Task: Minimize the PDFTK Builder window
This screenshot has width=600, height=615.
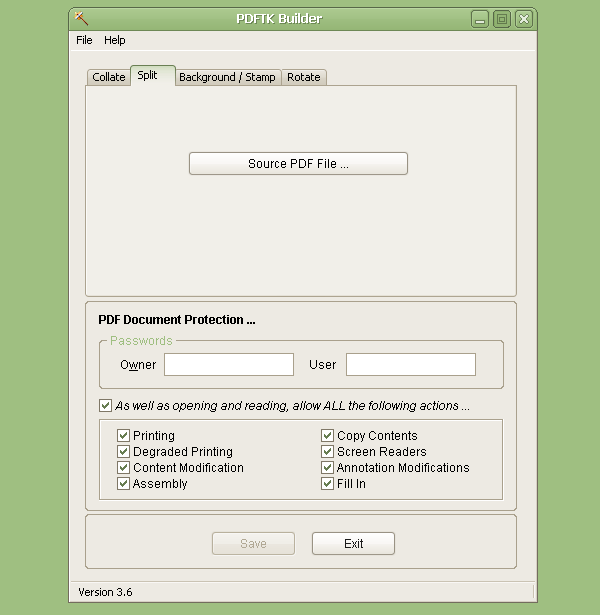Action: coord(480,19)
